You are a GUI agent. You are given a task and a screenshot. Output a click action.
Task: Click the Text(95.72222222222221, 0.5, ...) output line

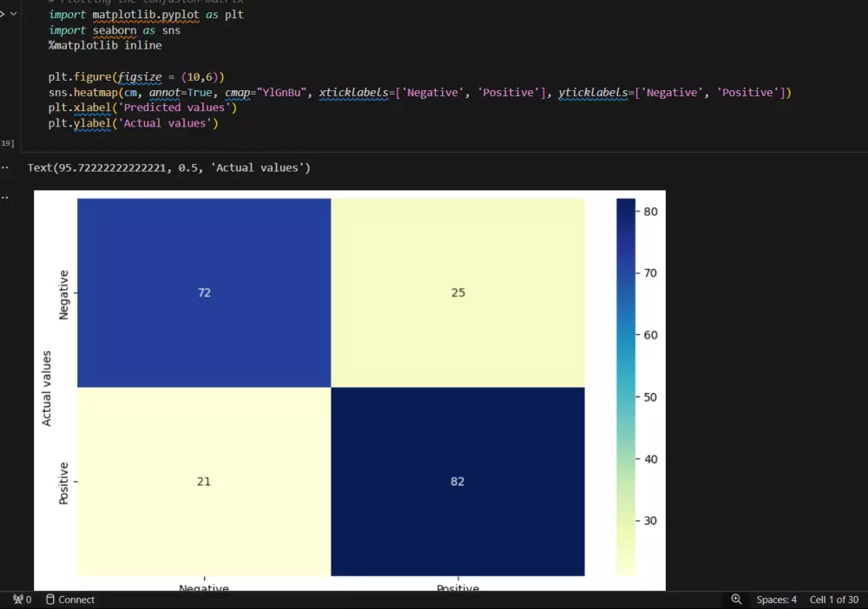pyautogui.click(x=169, y=167)
